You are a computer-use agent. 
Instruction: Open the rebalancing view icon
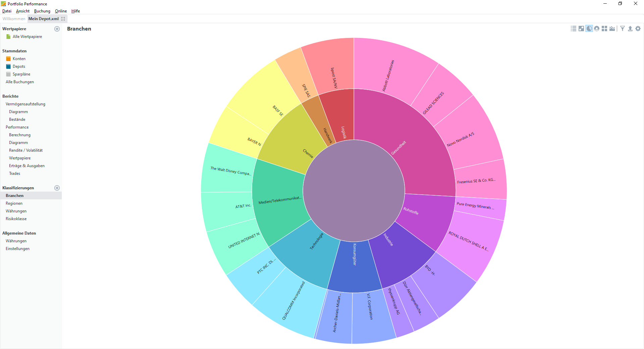pos(581,29)
